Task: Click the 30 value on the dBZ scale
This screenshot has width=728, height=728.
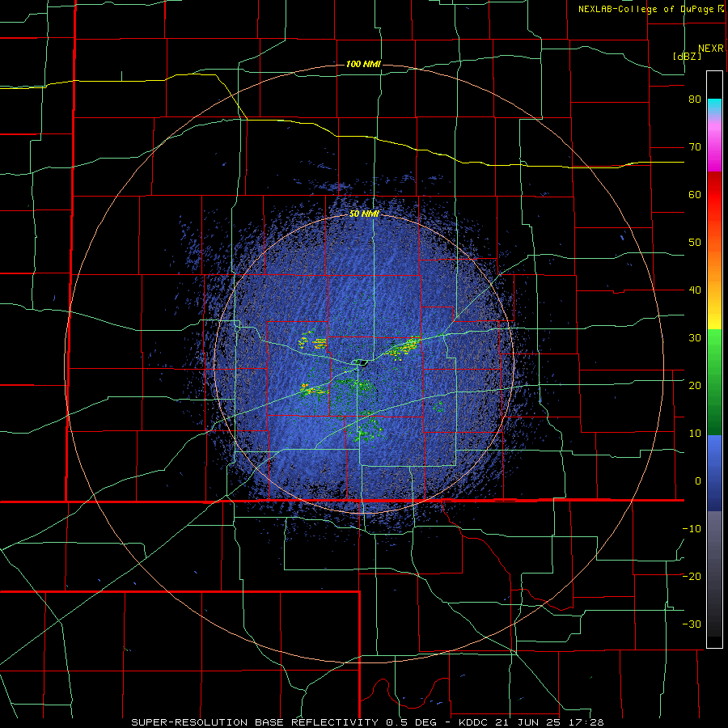Action: point(695,338)
